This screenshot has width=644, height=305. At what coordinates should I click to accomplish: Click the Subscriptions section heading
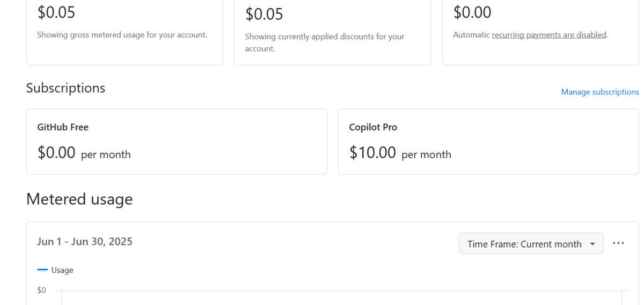pos(65,88)
